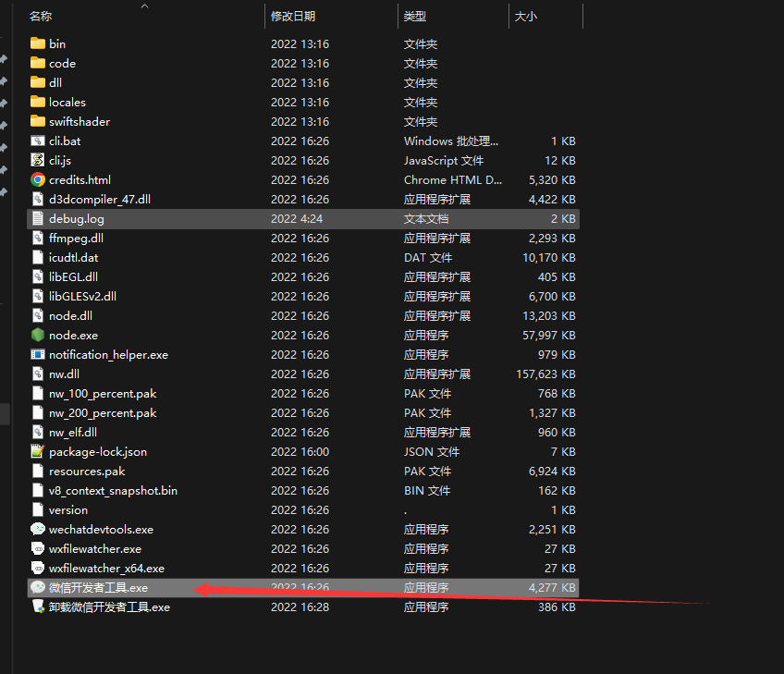Select the nw_200_percent.pak file name
Viewport: 784px width, 674px height.
coord(103,413)
